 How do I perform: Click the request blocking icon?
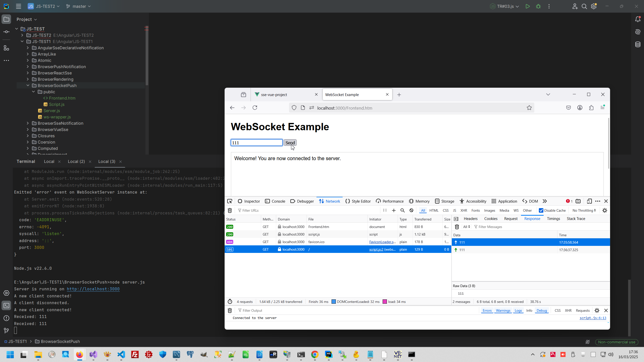[x=411, y=210]
